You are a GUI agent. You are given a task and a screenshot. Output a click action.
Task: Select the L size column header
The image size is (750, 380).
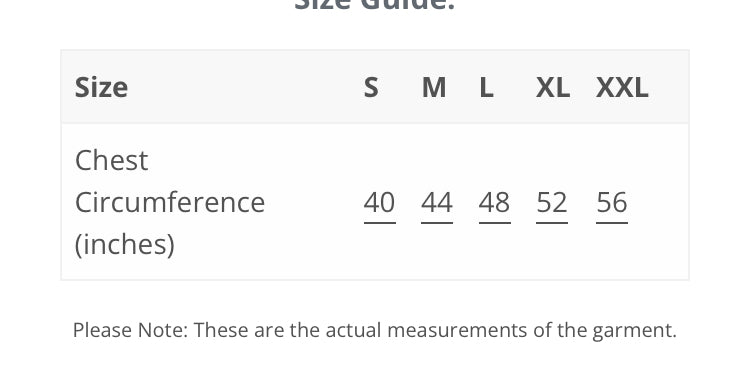click(486, 88)
